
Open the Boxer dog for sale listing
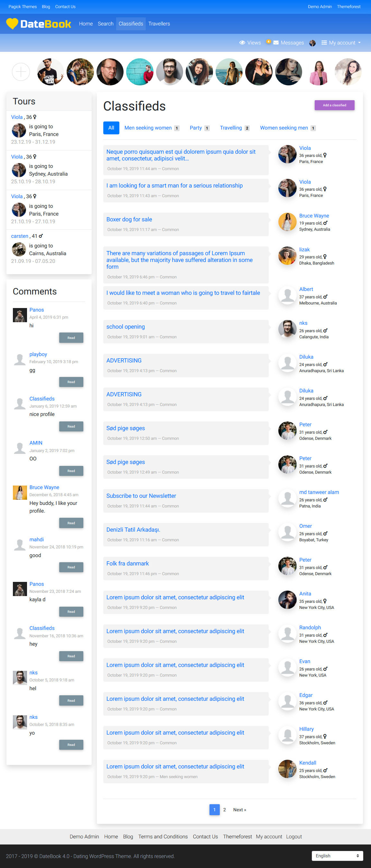129,219
